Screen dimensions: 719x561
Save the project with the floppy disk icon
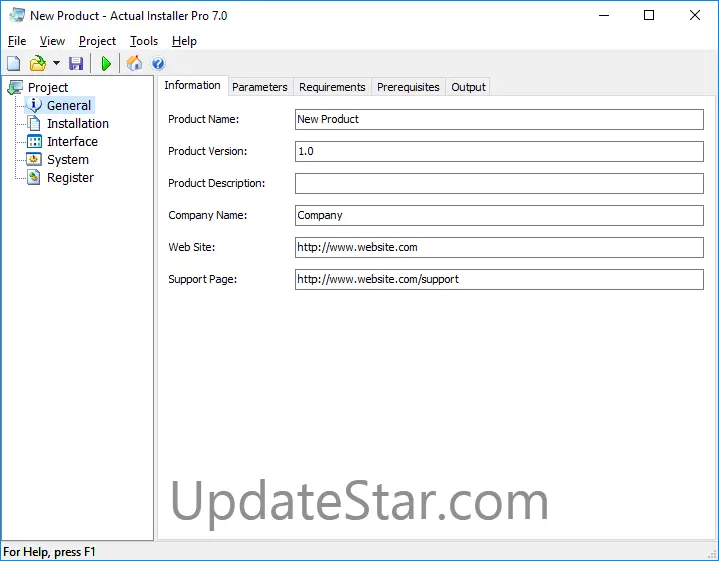pos(76,63)
